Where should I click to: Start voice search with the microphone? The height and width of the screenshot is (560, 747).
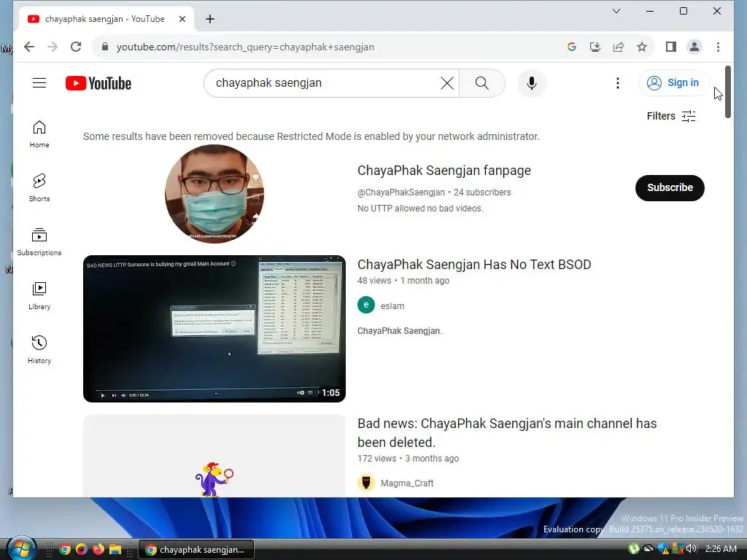pos(532,83)
